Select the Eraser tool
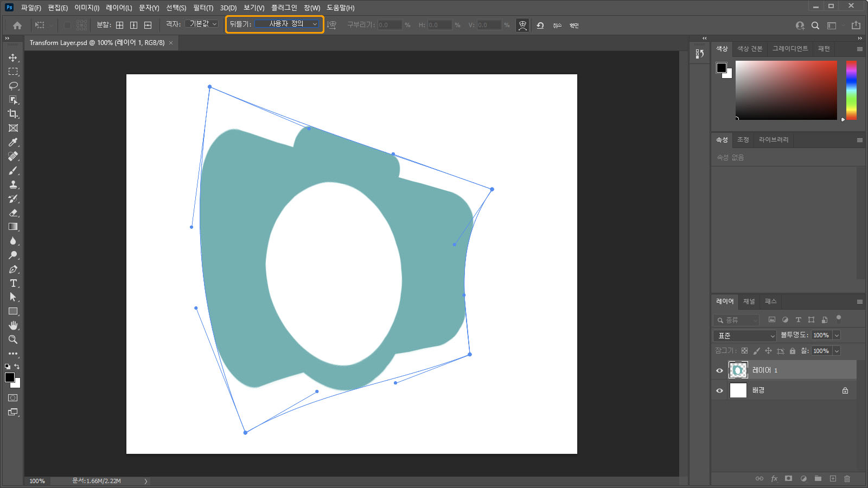 (x=13, y=213)
